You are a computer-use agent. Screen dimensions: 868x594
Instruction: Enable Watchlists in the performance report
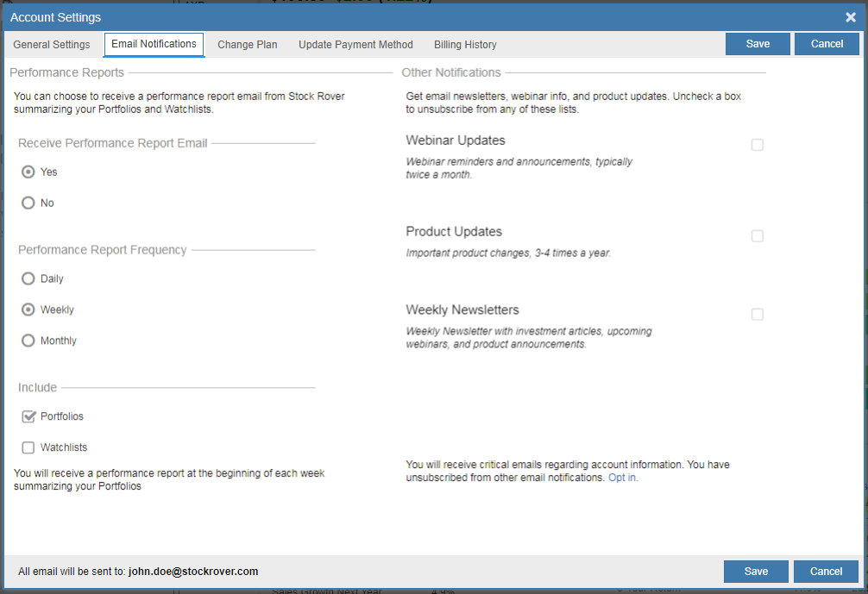27,447
